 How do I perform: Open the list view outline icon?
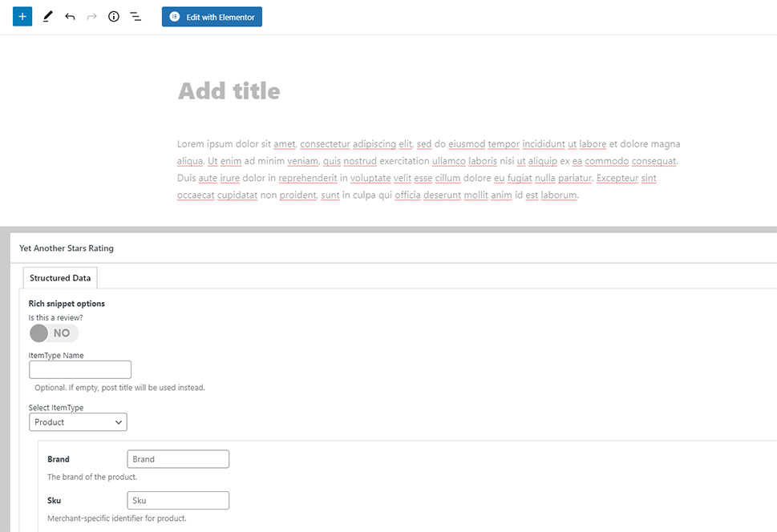[136, 17]
